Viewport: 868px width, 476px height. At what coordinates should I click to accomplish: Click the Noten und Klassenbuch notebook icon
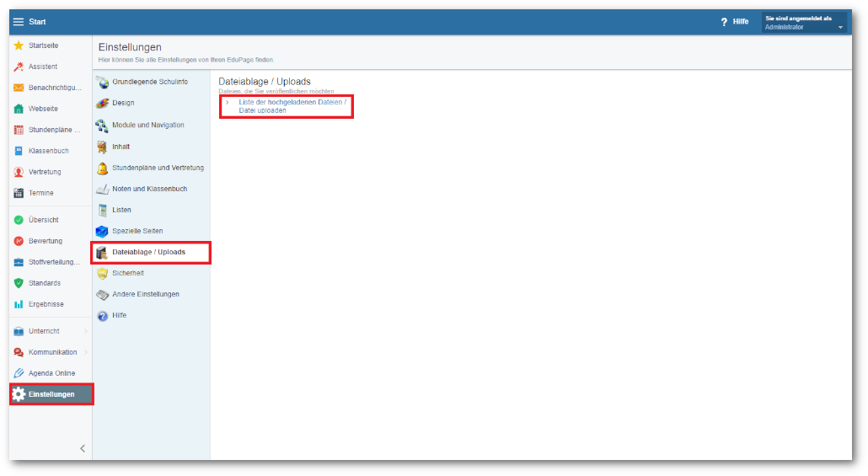tap(103, 189)
